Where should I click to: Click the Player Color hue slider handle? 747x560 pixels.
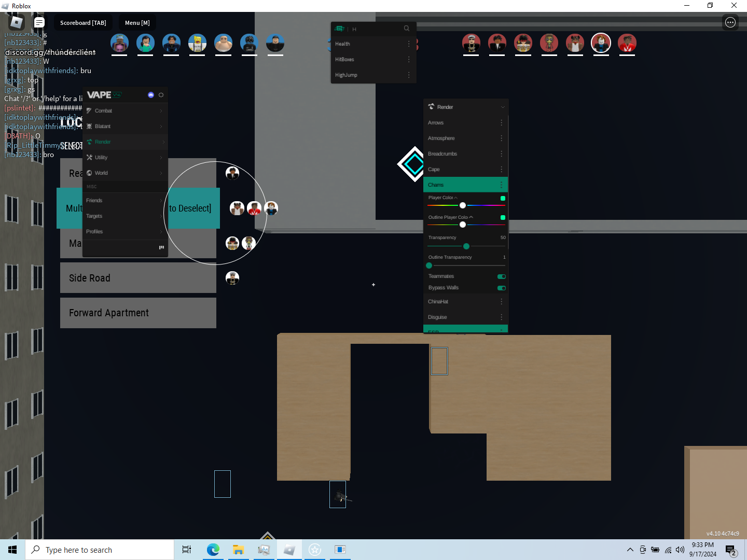(463, 205)
